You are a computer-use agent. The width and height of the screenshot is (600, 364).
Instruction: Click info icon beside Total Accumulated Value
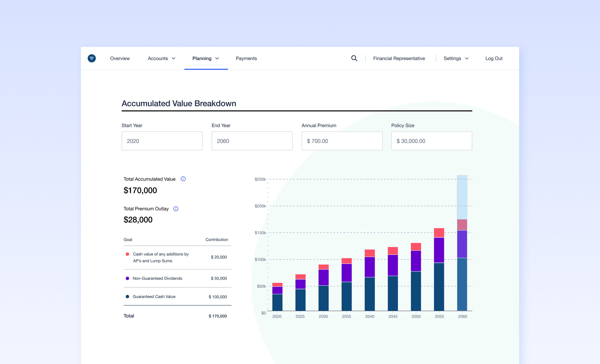tap(183, 179)
